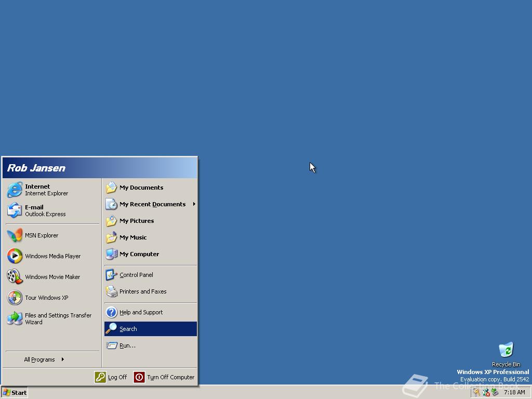Expand My Recent Documents submenu
532x399 pixels.
151,204
